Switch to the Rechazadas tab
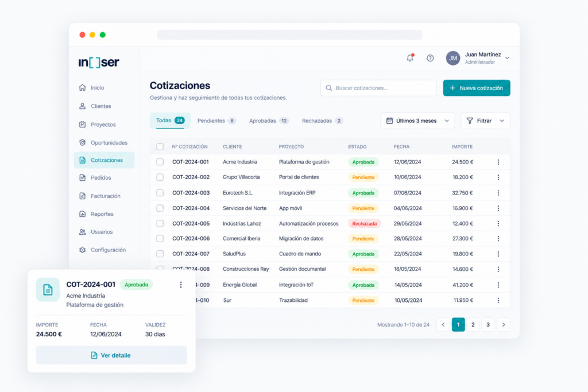The image size is (588, 392). [322, 121]
